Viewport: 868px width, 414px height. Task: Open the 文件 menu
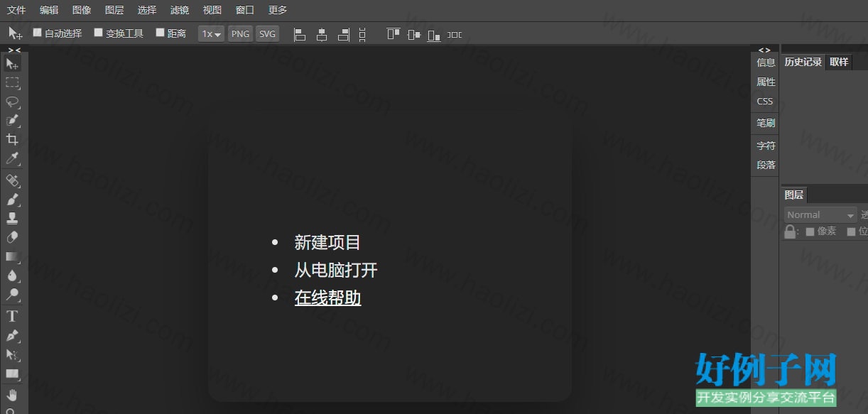point(16,10)
